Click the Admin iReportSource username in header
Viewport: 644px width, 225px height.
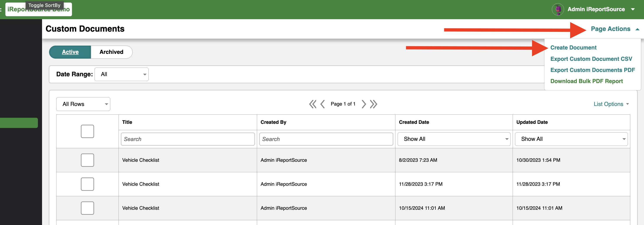click(x=596, y=10)
